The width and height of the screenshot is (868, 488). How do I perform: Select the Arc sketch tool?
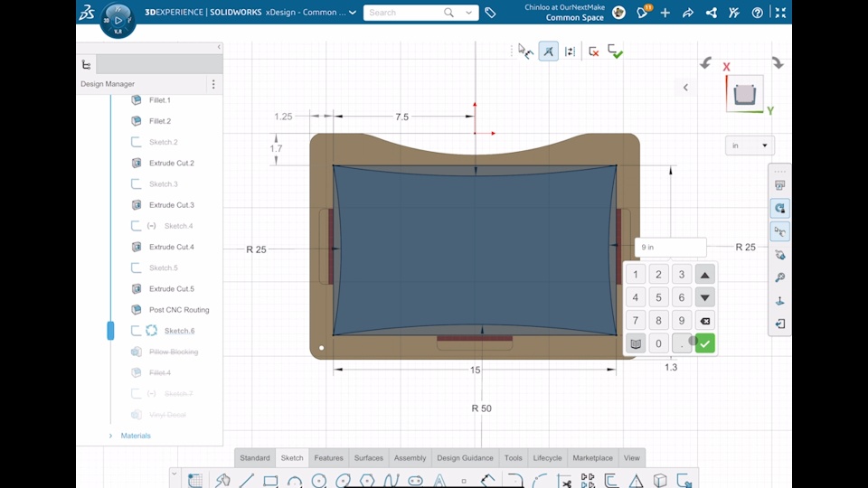(295, 481)
